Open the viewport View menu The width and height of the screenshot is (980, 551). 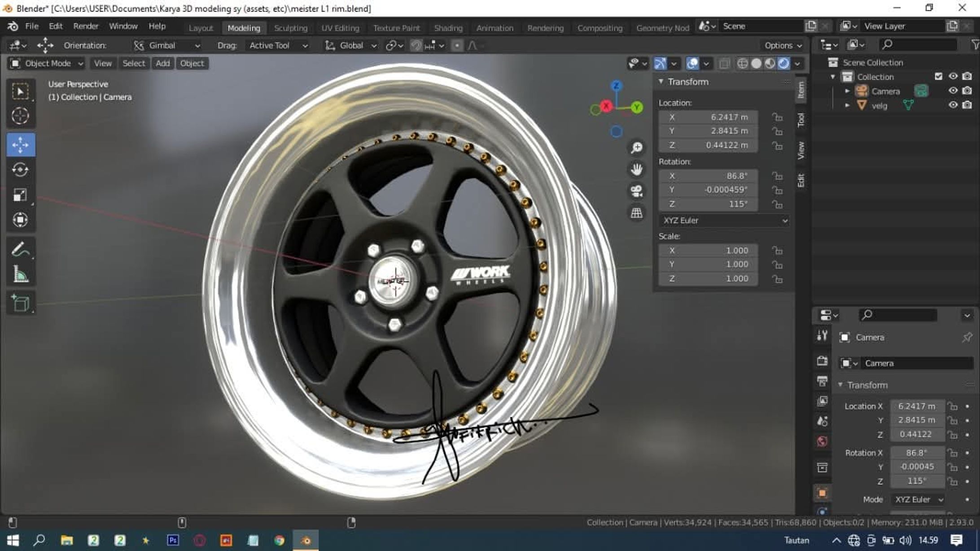click(x=103, y=63)
